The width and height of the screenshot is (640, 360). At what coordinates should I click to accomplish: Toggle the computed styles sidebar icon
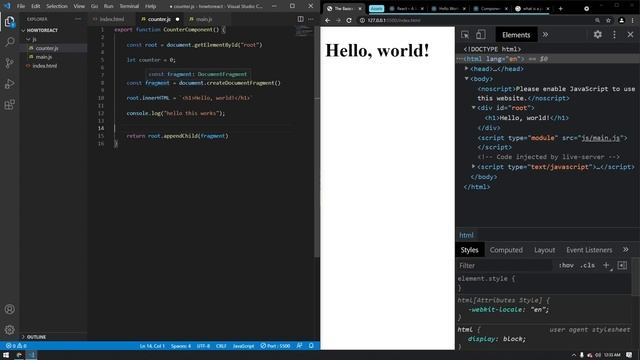click(622, 265)
